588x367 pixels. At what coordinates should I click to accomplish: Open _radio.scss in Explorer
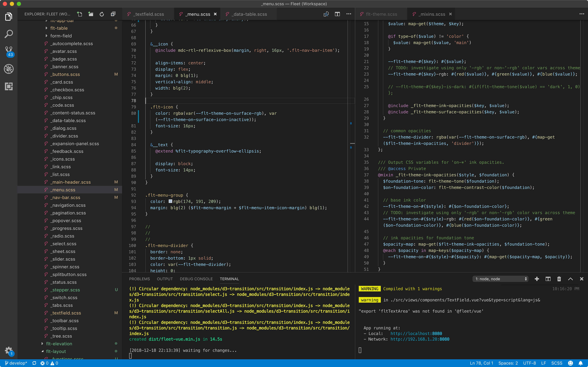[x=70, y=236]
